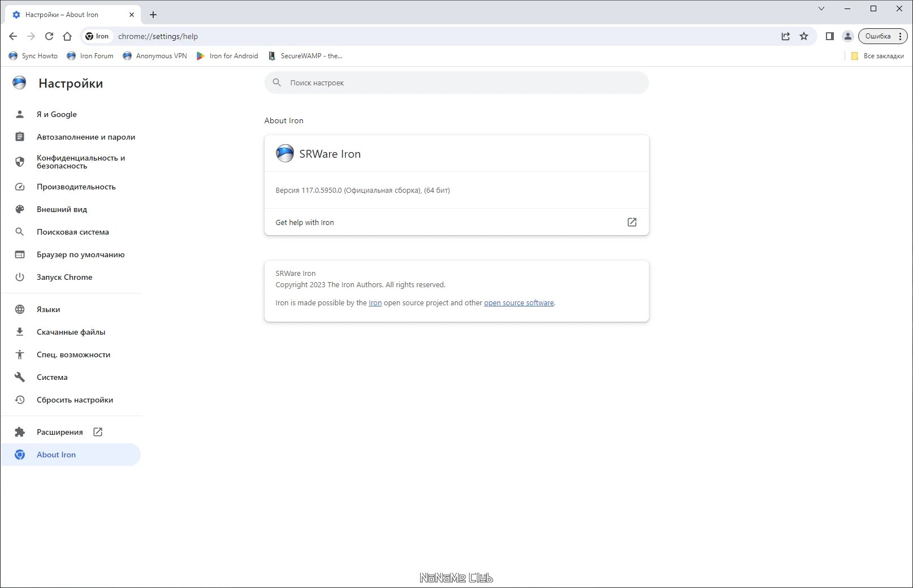Go to the home page icon
Screen dimensions: 913x588
pyautogui.click(x=67, y=36)
